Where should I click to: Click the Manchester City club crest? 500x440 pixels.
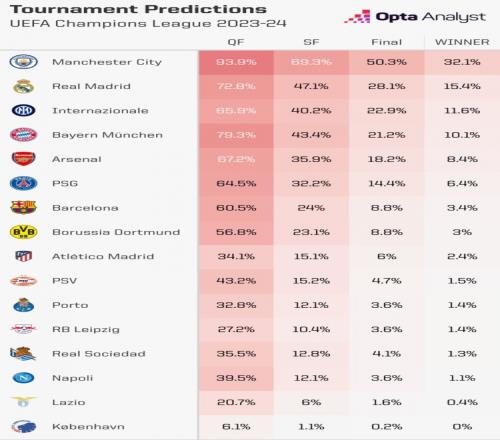23,62
